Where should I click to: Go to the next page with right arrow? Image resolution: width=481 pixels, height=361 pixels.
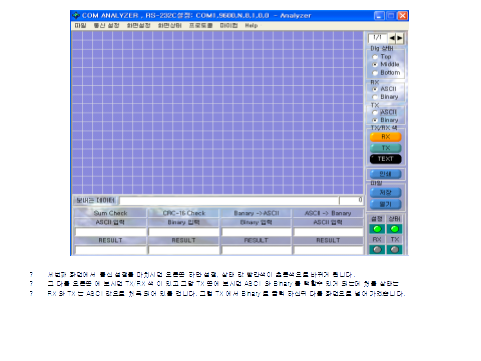tap(399, 38)
